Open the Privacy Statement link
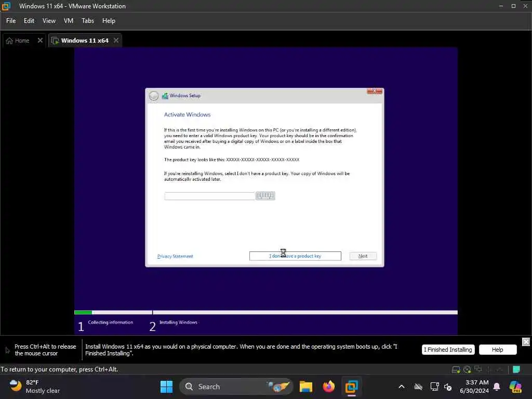Image resolution: width=532 pixels, height=399 pixels. (x=175, y=256)
